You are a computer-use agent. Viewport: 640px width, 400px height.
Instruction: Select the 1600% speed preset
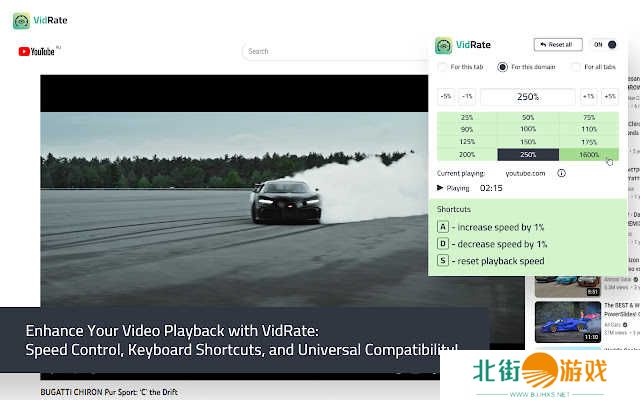pos(588,154)
